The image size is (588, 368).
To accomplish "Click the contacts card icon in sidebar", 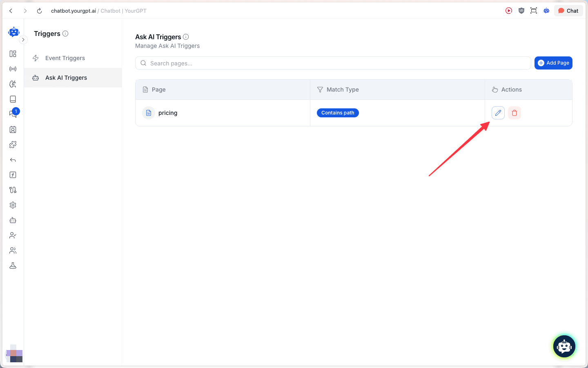I will click(13, 129).
